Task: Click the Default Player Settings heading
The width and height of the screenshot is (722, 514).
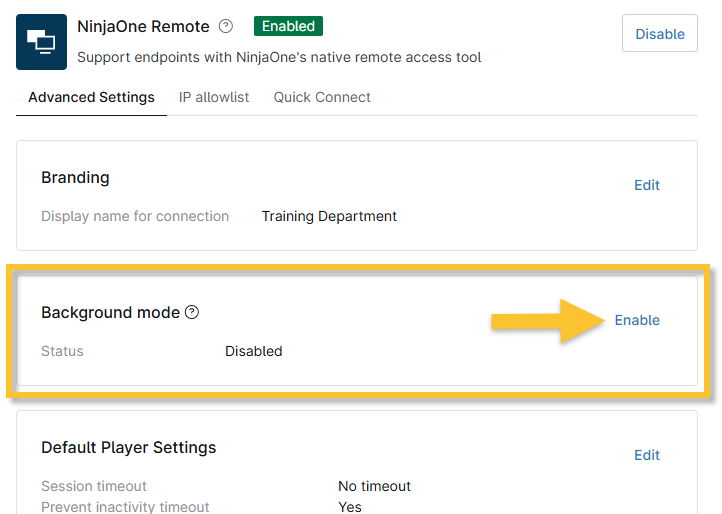Action: [128, 448]
